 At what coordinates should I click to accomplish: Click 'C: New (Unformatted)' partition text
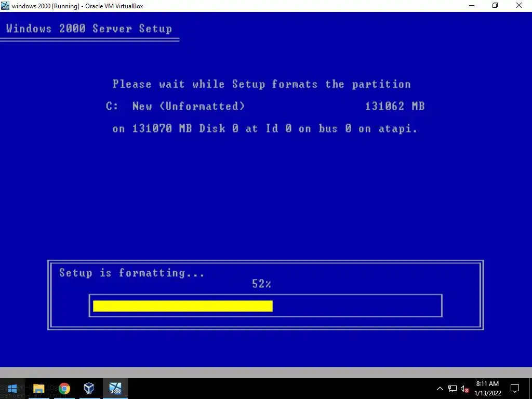(x=175, y=106)
